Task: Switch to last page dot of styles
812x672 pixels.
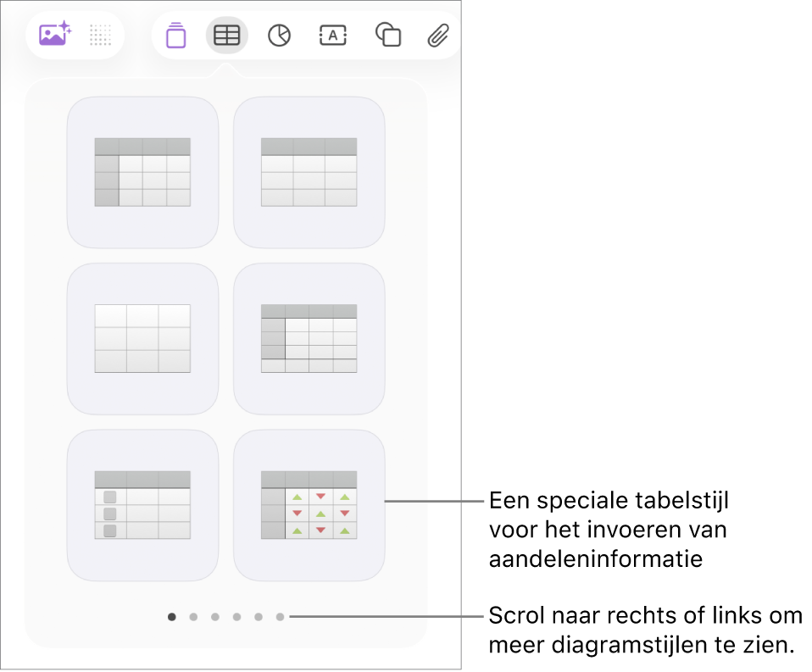Action: click(281, 617)
